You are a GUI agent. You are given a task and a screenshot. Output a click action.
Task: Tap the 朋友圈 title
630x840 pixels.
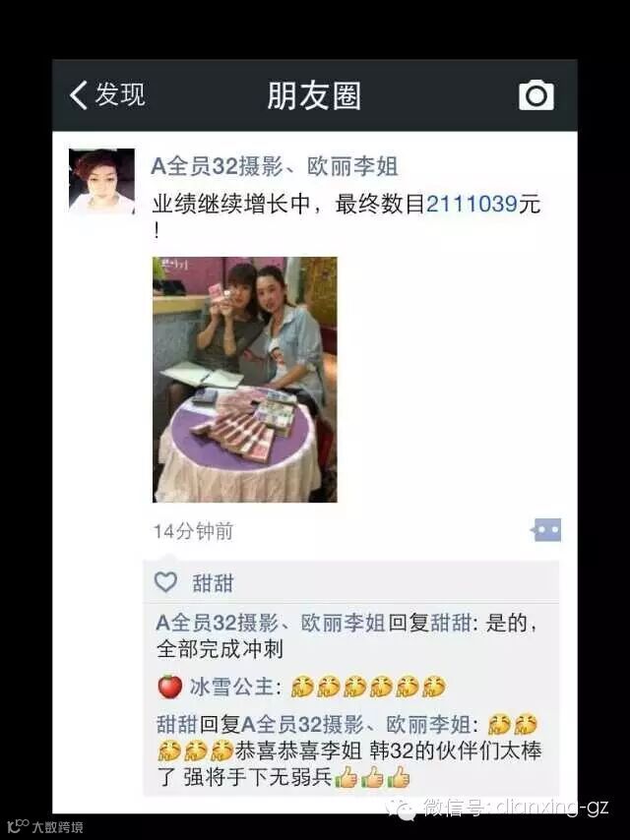pos(315,95)
